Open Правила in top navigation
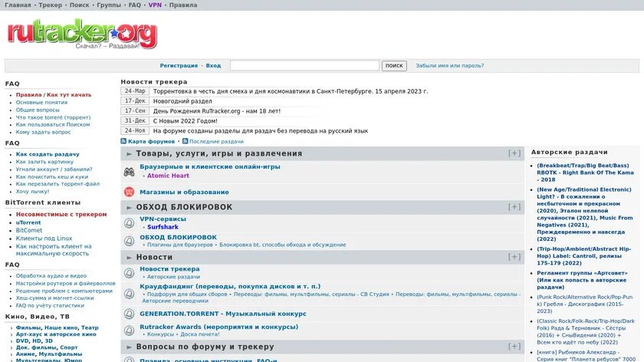This screenshot has height=362, width=644. click(x=183, y=5)
